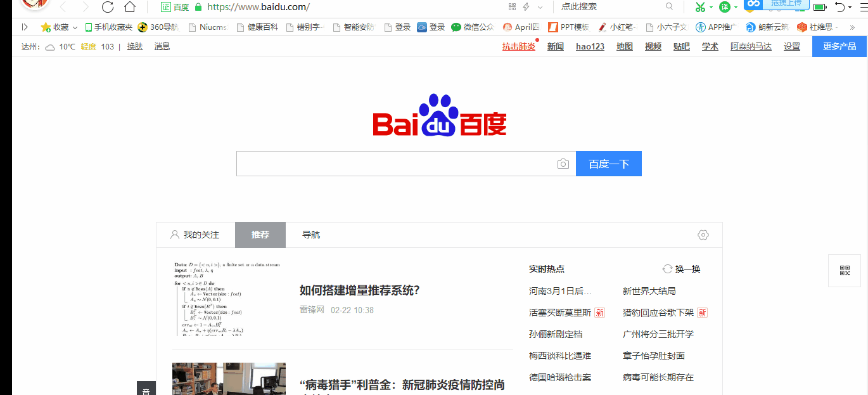Open the address bar dropdown chevron
This screenshot has width=868, height=395.
pyautogui.click(x=540, y=7)
